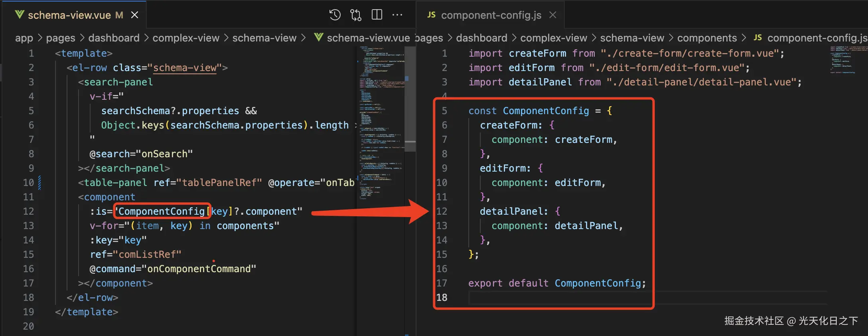The width and height of the screenshot is (868, 336).
Task: Click 'ComponentConfig' in the :is binding
Action: (x=162, y=211)
